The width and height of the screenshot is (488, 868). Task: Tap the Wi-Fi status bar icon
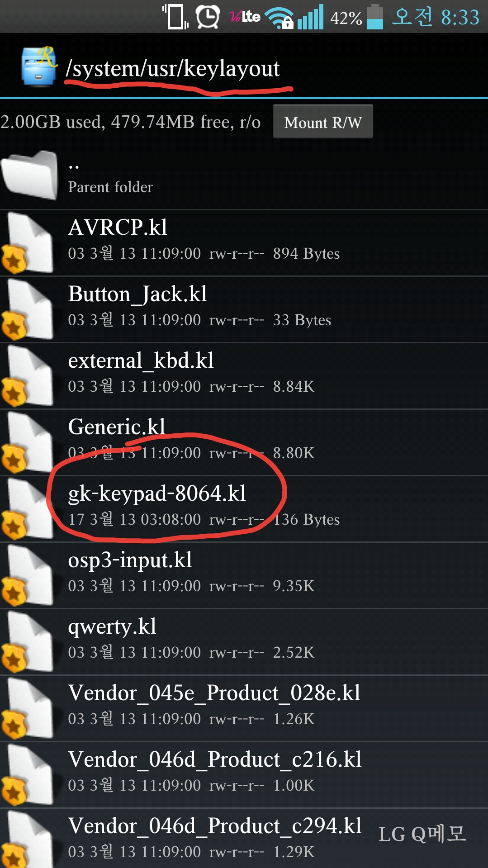(279, 18)
